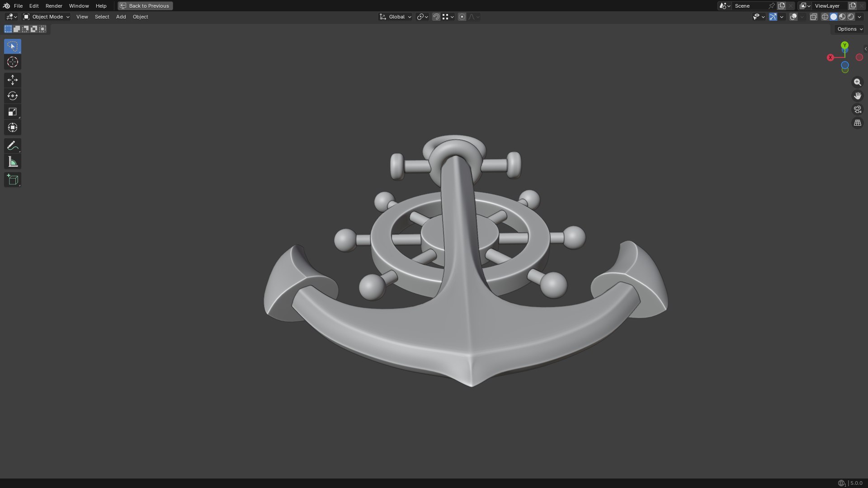Open the viewport shading options arrow
868x488 pixels.
tap(859, 17)
